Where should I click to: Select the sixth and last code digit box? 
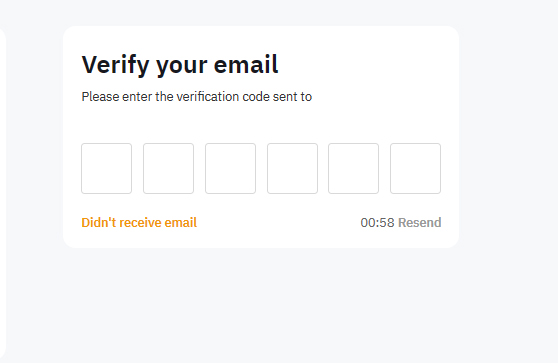[415, 168]
